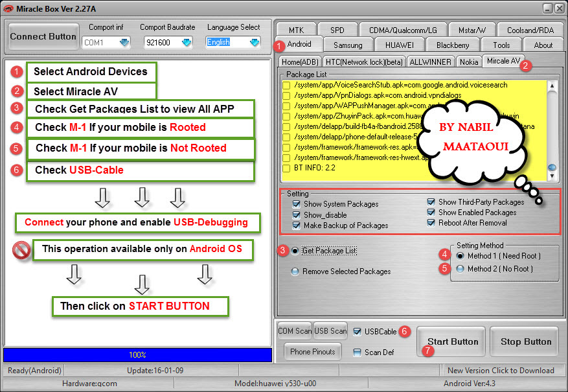Click the package list blue scroll thumb
The height and width of the screenshot is (392, 568).
click(x=552, y=167)
